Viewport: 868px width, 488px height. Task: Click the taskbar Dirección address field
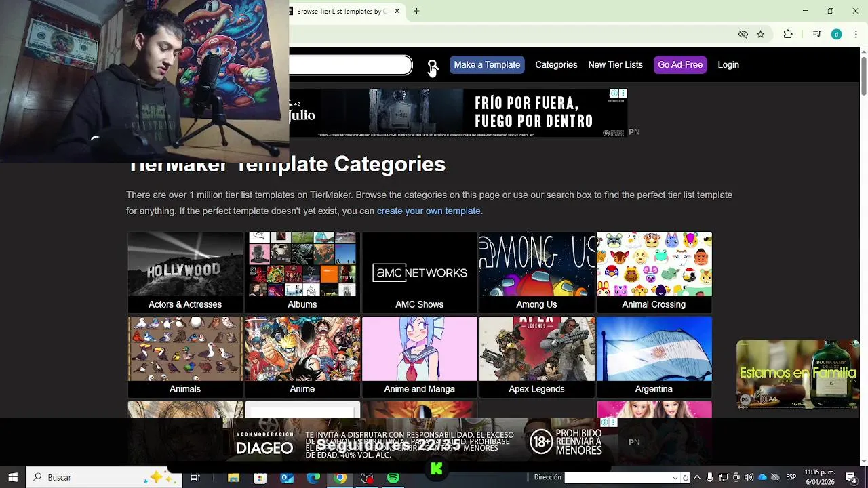[618, 478]
